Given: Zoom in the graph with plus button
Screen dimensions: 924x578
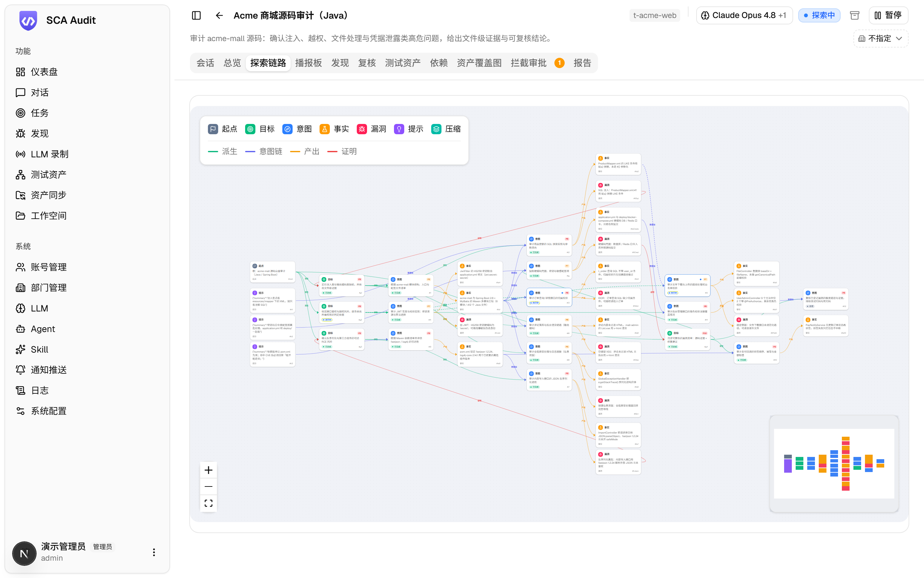Looking at the screenshot, I should point(209,470).
